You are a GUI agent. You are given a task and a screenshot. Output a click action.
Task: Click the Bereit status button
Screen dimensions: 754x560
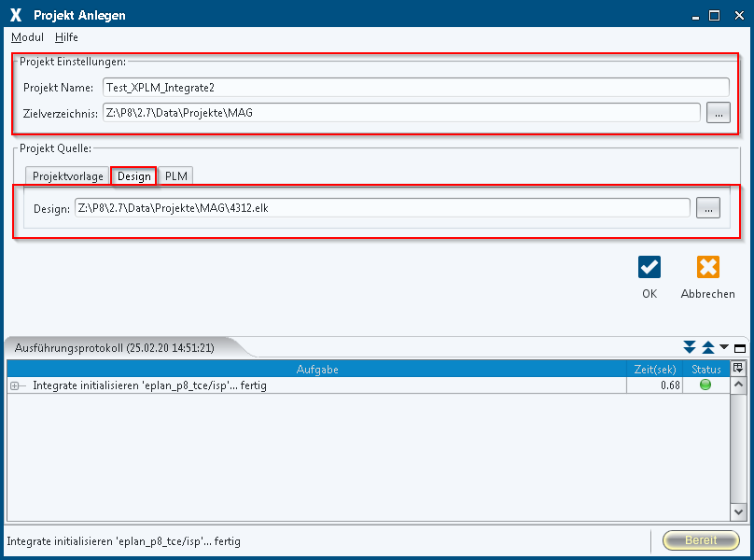701,540
